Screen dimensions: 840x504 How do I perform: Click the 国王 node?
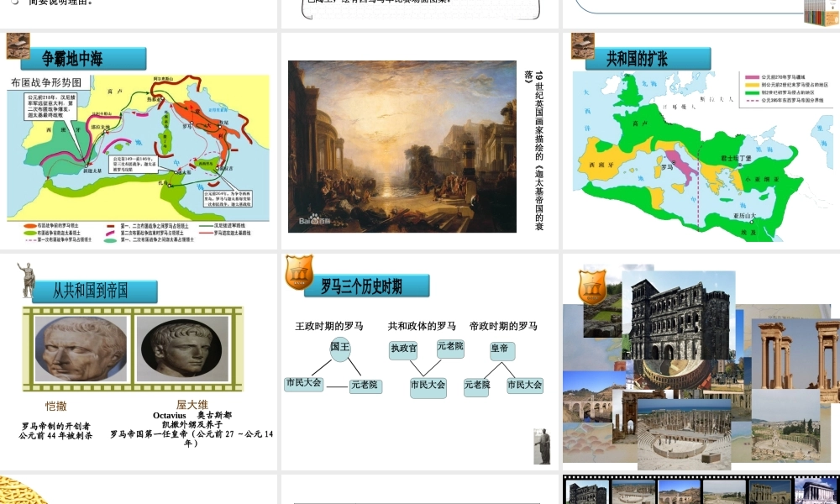click(340, 348)
